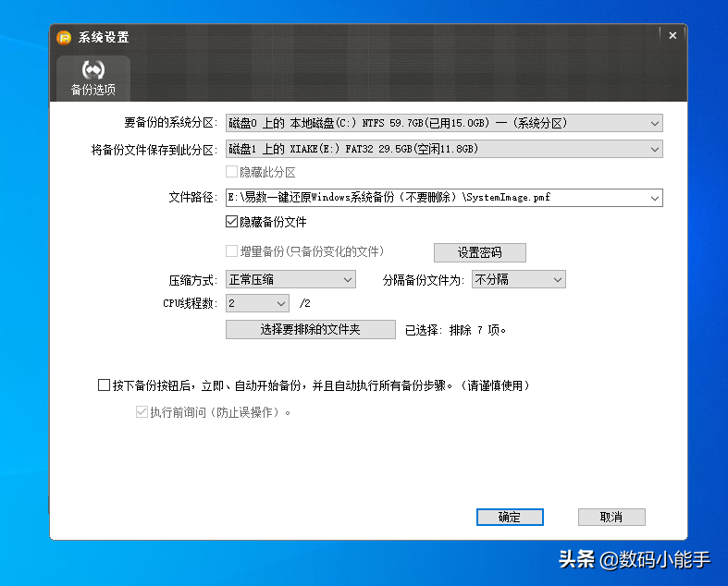Toggle the 执行前询问 checkbox

click(142, 412)
